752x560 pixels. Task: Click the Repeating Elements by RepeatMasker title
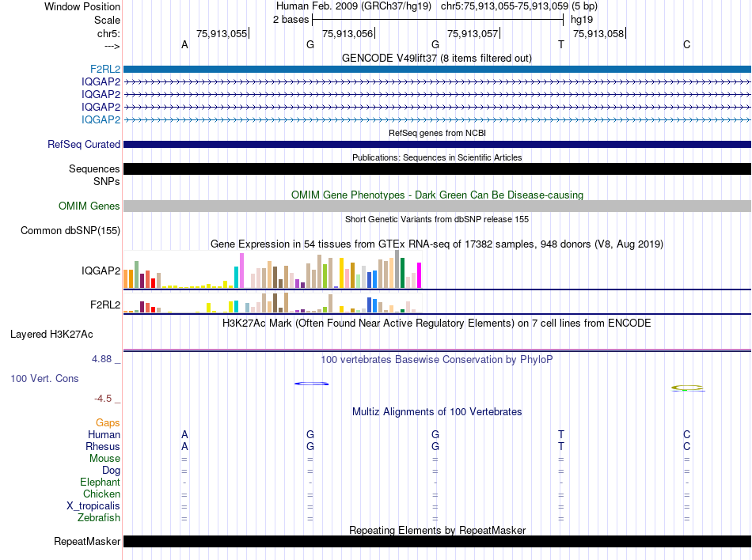(438, 530)
